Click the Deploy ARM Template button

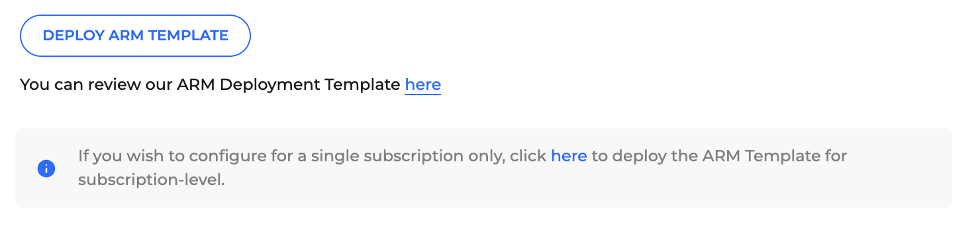[135, 36]
